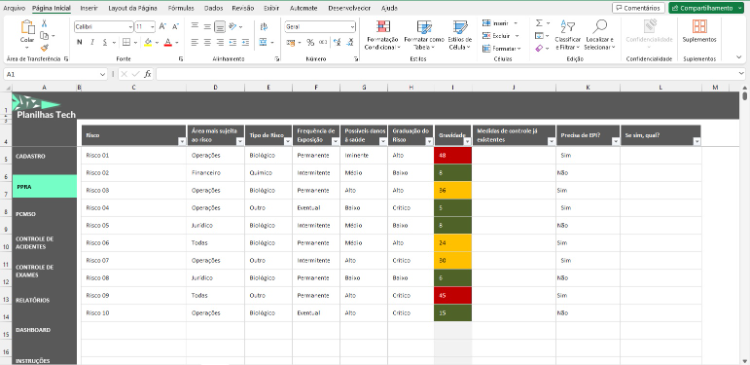
Task: Open the Layout da Página tab
Action: pos(133,8)
